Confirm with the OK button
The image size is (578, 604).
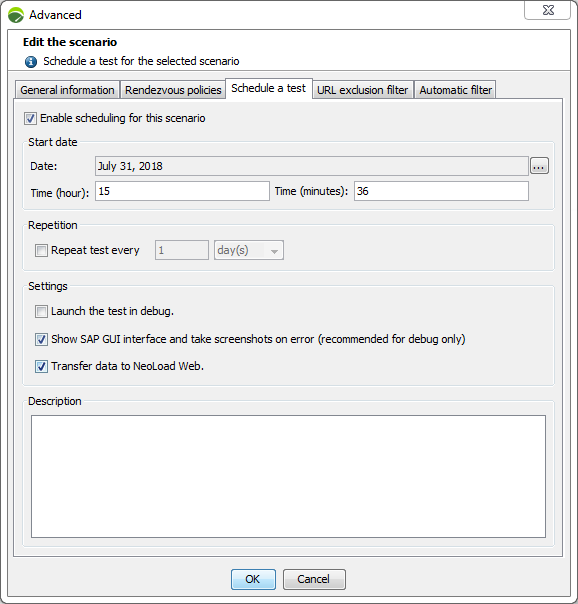click(253, 579)
